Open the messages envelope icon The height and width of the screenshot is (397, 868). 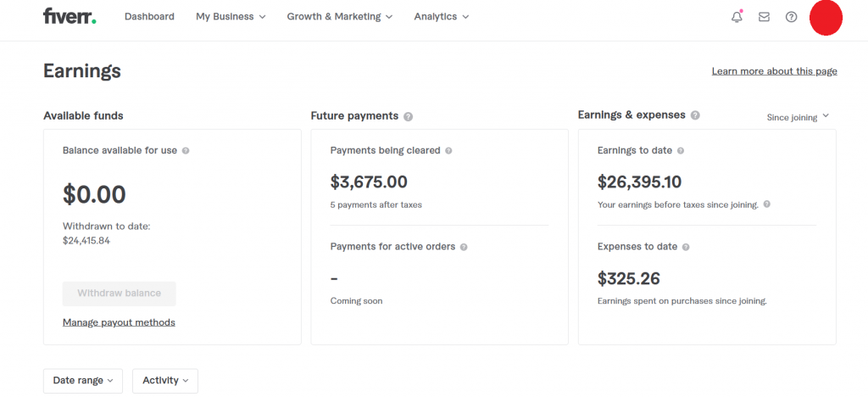tap(764, 17)
